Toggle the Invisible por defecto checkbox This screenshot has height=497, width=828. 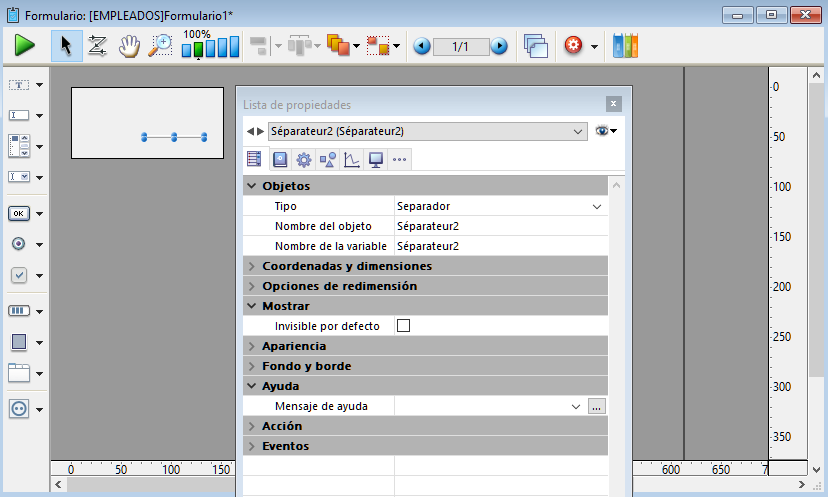coord(404,326)
